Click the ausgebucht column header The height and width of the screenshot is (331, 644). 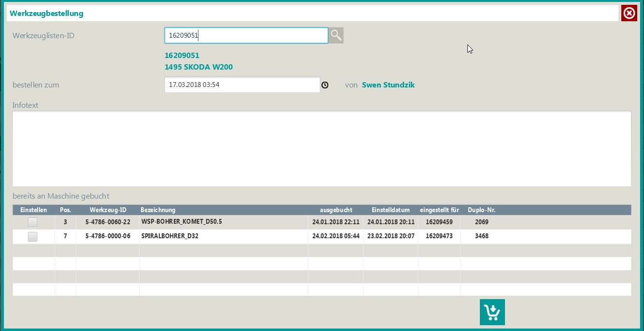tap(336, 210)
